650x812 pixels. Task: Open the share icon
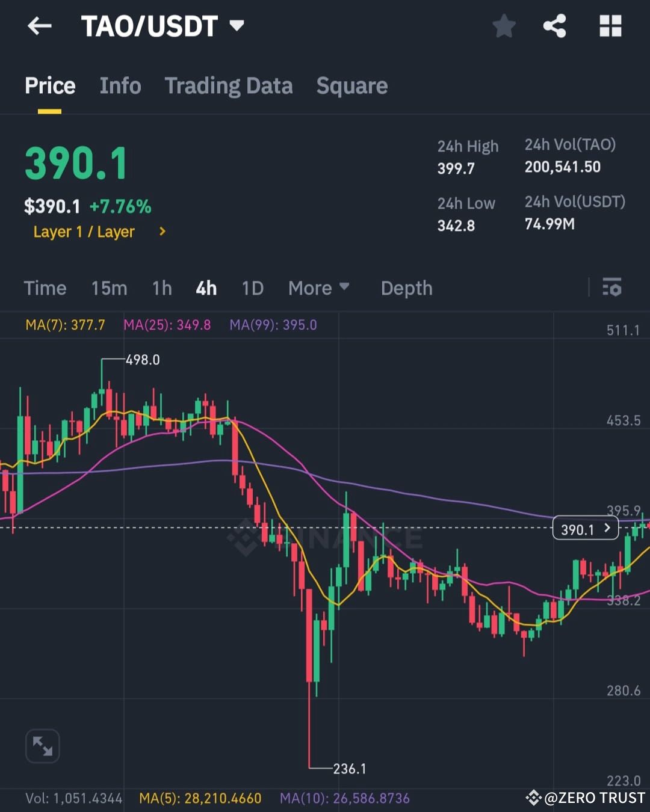[554, 26]
